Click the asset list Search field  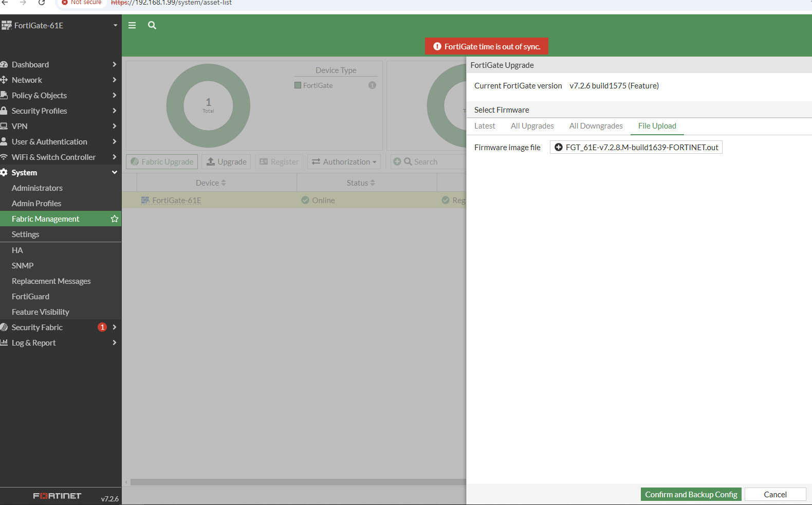pos(428,161)
